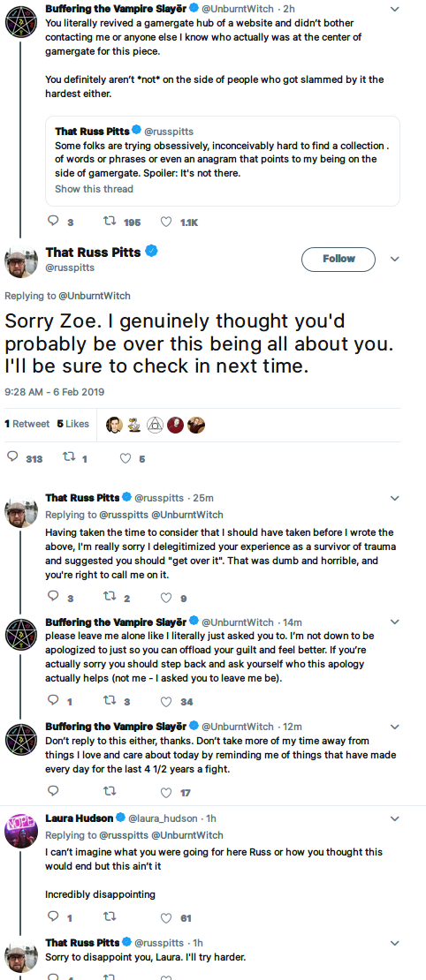Open 'Show this thread' in quoted tweet

(94, 189)
